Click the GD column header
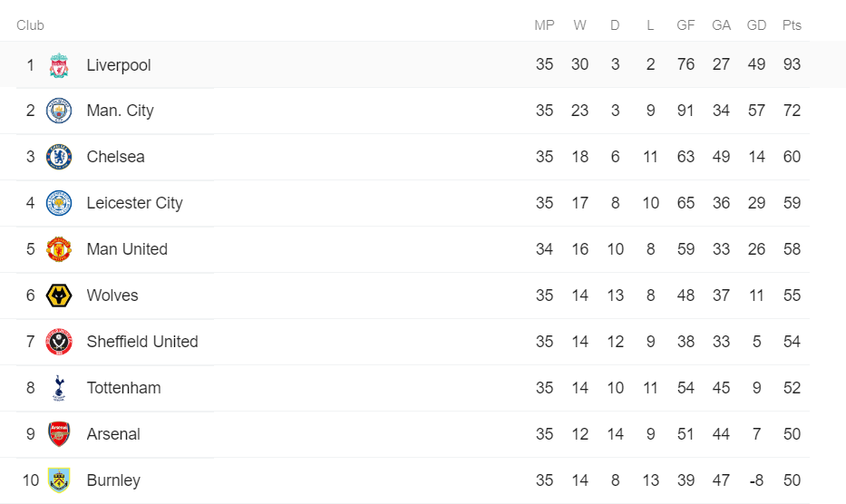The height and width of the screenshot is (504, 846). [x=756, y=25]
